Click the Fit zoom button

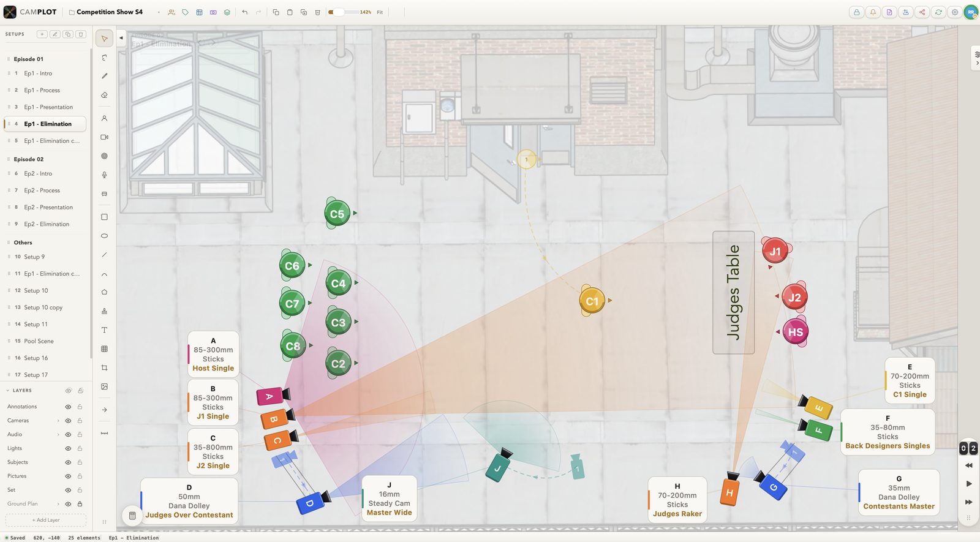(x=380, y=12)
